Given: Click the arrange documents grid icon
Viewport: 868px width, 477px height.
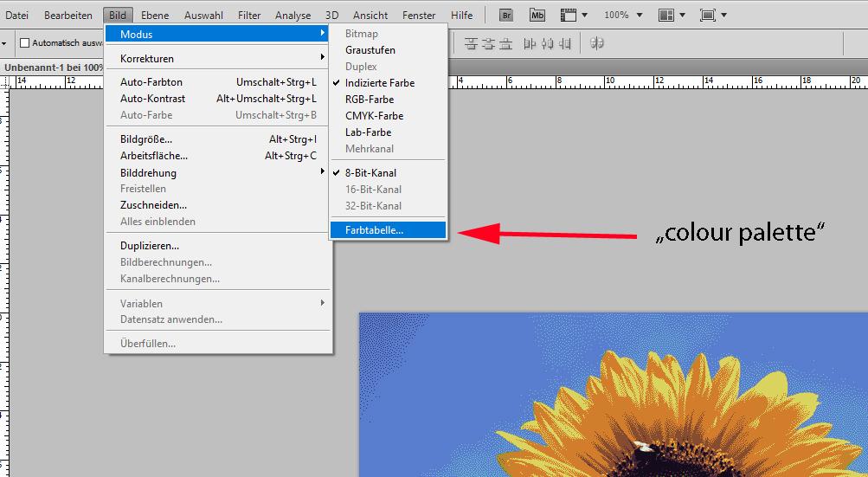Looking at the screenshot, I should (x=665, y=16).
